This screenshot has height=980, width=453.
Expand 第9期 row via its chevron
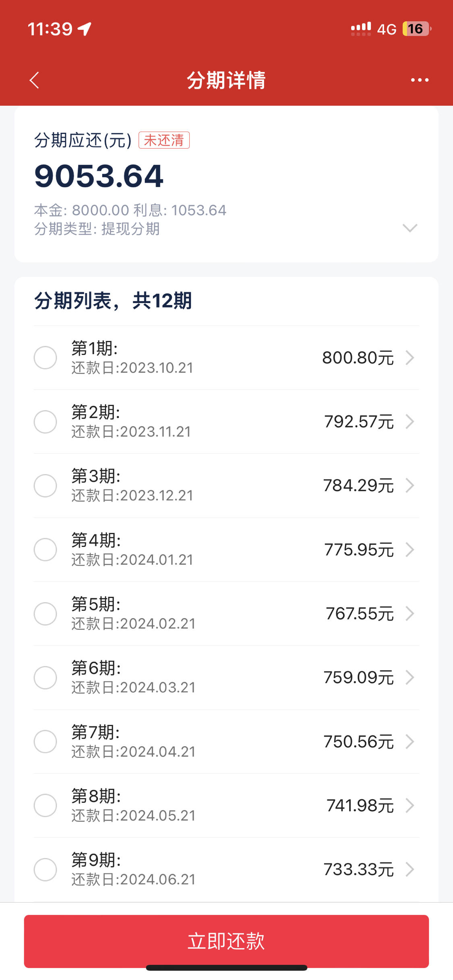click(x=410, y=869)
